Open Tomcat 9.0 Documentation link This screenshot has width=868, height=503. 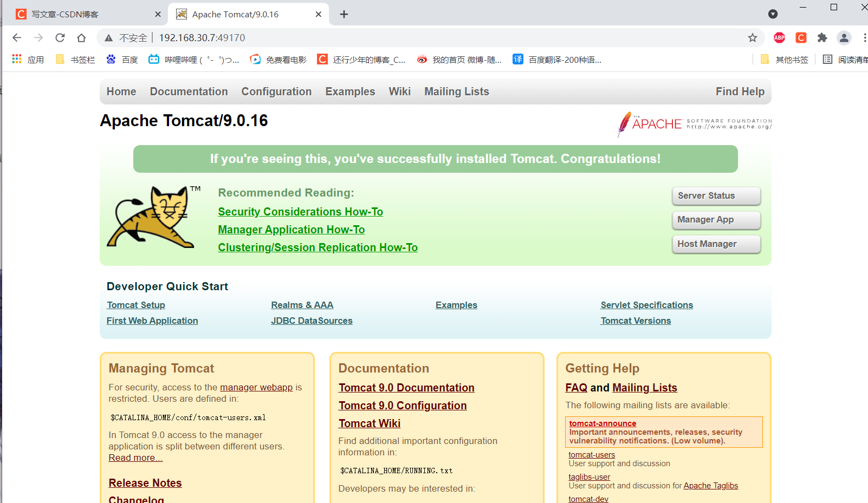tap(406, 388)
